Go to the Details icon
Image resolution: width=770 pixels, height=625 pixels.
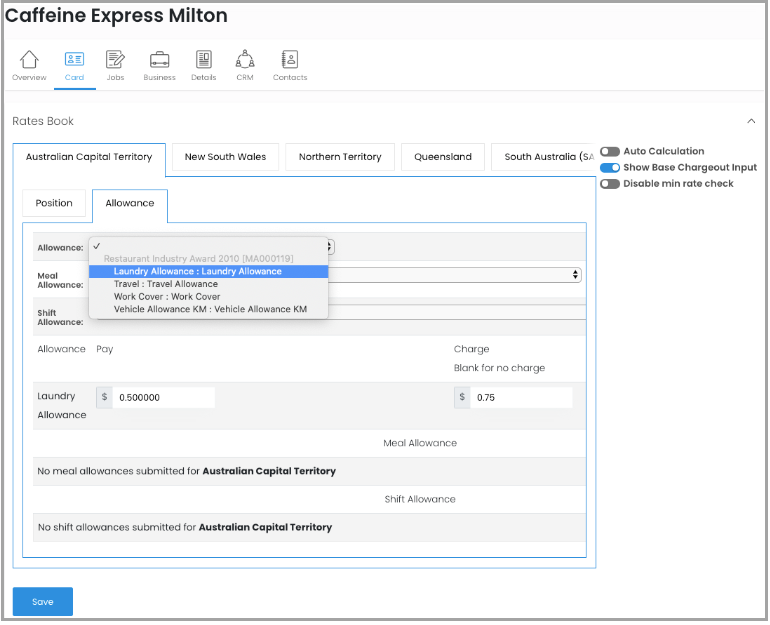pyautogui.click(x=203, y=60)
